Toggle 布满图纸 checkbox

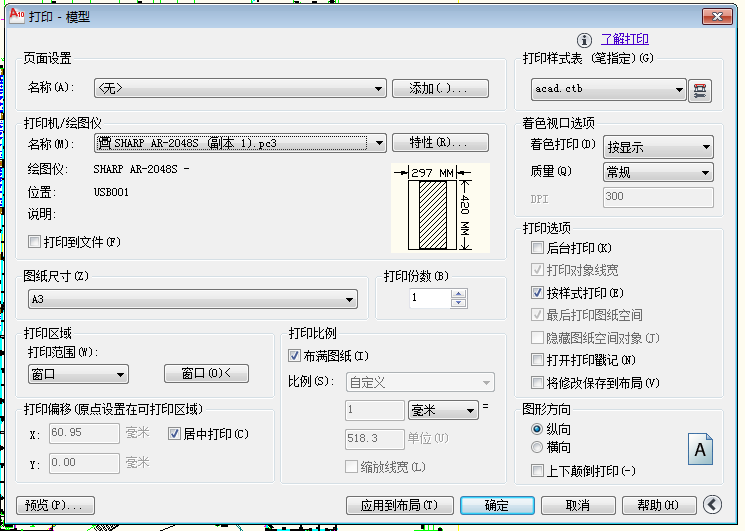[x=294, y=355]
